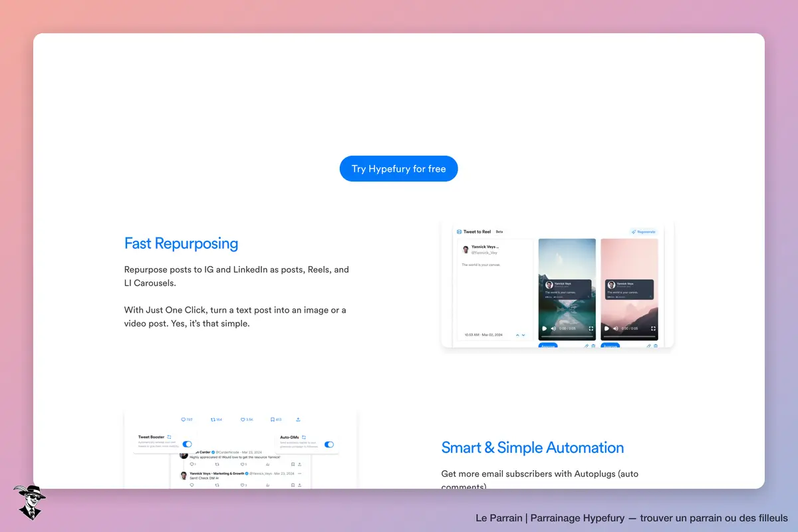Click the Try Hypefury for free button
Screen dimensions: 798x532
[399, 169]
